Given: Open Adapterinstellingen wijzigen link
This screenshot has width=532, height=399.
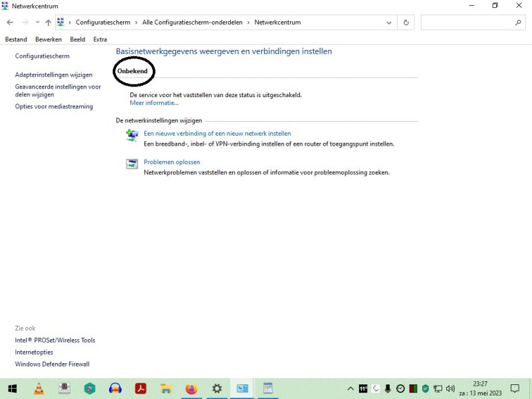Looking at the screenshot, I should (54, 74).
